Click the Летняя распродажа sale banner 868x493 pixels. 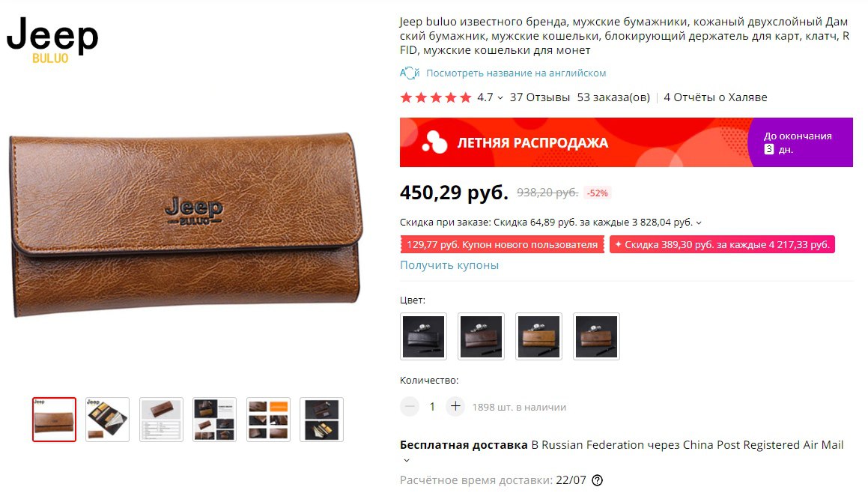tap(626, 142)
